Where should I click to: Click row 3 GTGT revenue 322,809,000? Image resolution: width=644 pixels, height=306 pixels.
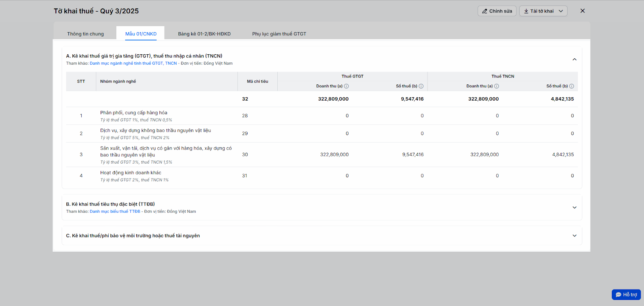[334, 154]
